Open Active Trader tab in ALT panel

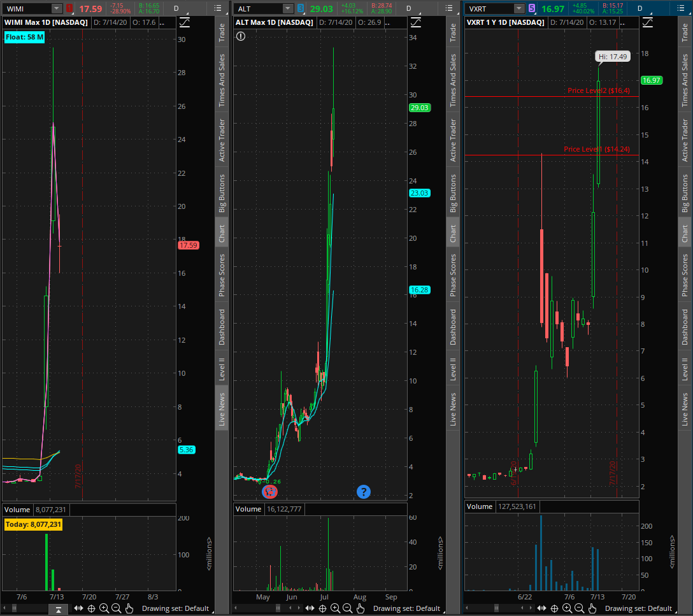pos(453,140)
